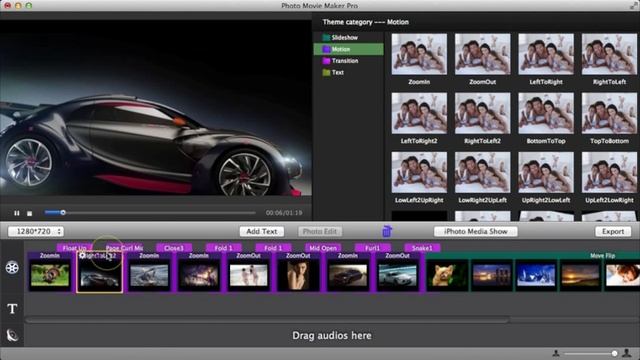Choose the LeftToRight motion thumbnail
The image size is (640, 360).
[x=546, y=54]
